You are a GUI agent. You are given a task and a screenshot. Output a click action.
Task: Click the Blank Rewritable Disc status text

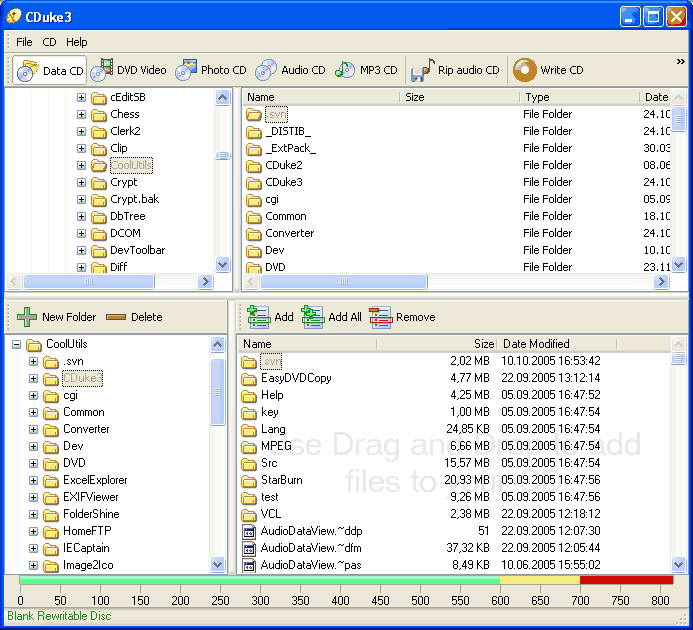(59, 616)
